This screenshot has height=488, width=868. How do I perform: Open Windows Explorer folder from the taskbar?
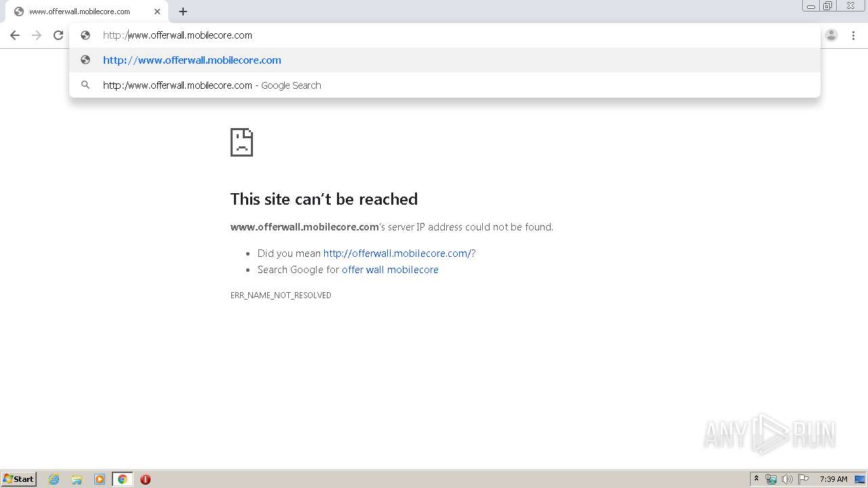point(77,479)
